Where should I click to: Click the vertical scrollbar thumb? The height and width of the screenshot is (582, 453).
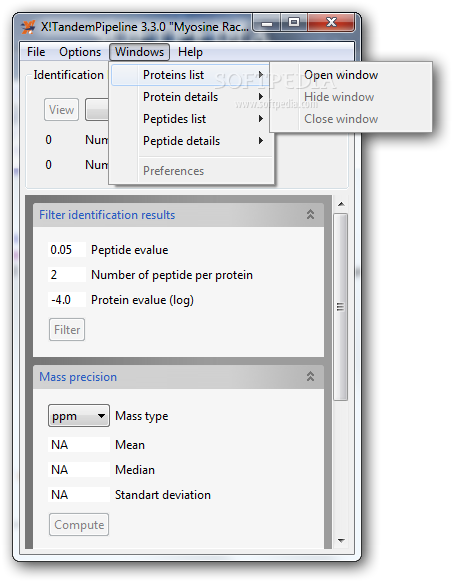[340, 307]
